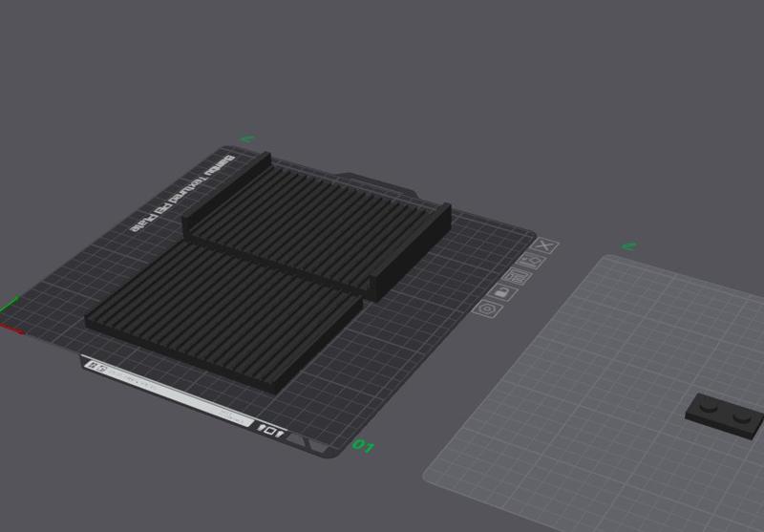Click the auto-orient icon beside plate 01
This screenshot has width=764, height=532.
click(531, 261)
